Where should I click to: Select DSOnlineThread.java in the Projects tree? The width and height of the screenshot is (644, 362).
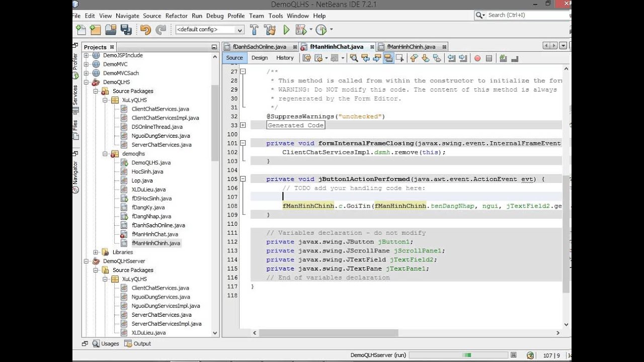click(157, 127)
